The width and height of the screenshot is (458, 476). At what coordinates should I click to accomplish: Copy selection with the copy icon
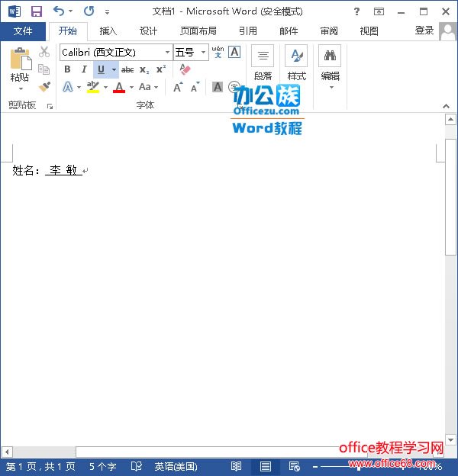(44, 69)
